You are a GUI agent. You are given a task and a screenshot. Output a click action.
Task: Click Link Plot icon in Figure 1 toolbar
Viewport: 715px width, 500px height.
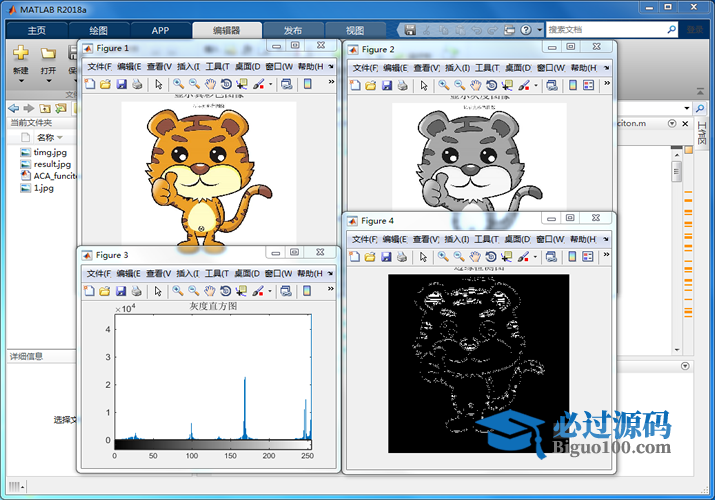coord(286,84)
